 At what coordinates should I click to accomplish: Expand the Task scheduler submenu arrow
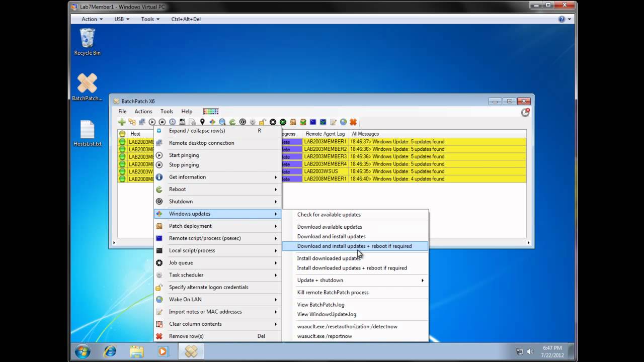276,275
